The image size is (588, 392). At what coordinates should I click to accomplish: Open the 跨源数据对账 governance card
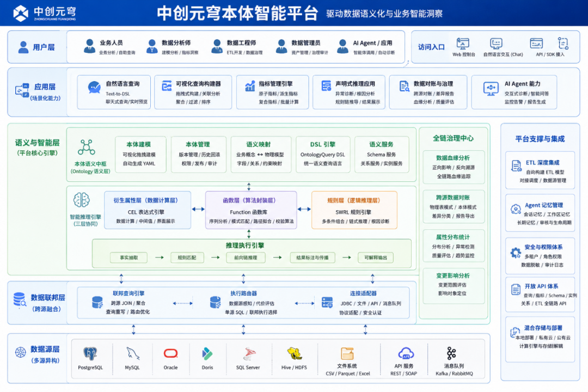454,207
